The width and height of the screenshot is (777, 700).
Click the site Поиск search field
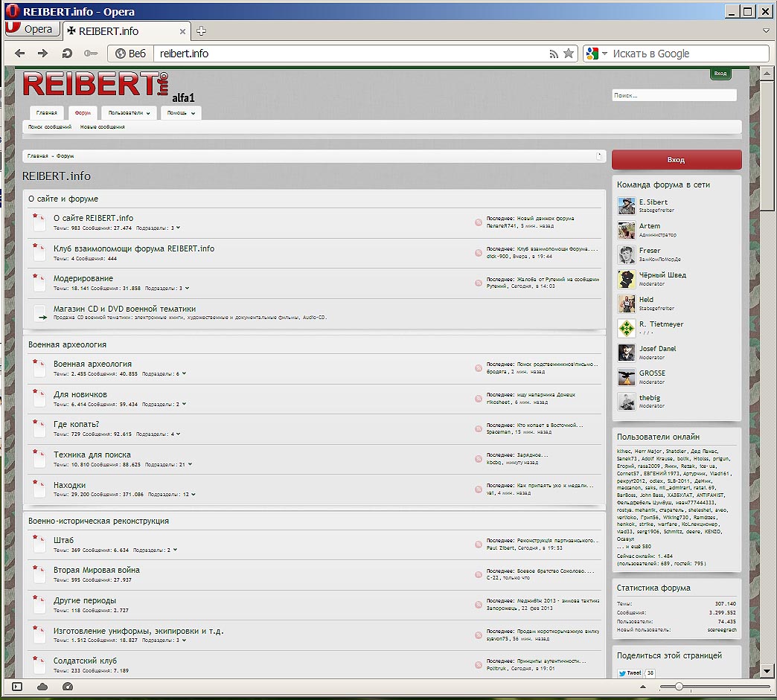(674, 95)
